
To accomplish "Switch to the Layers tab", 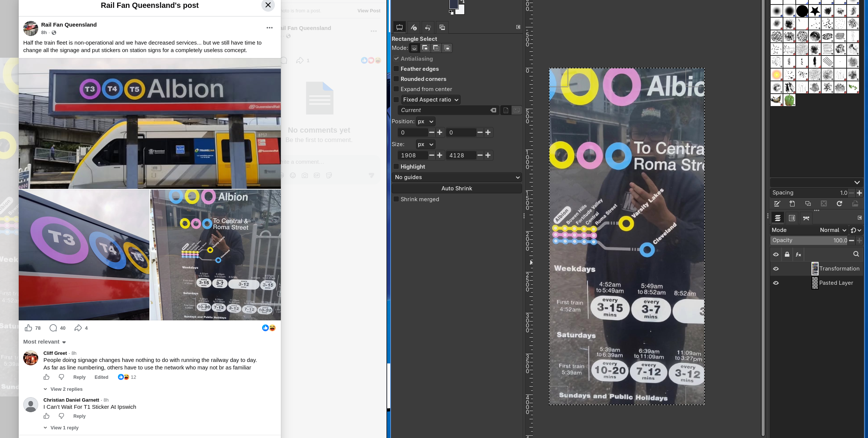I will (778, 218).
